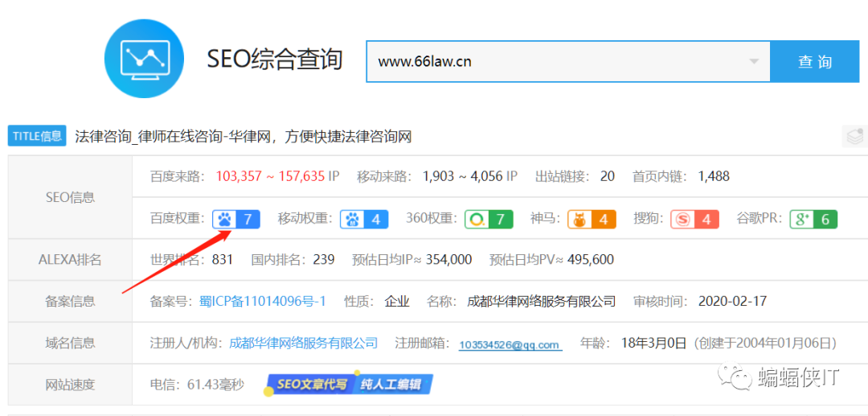
Task: Click the 审核时间 date 2020-02-17
Action: [x=732, y=301]
